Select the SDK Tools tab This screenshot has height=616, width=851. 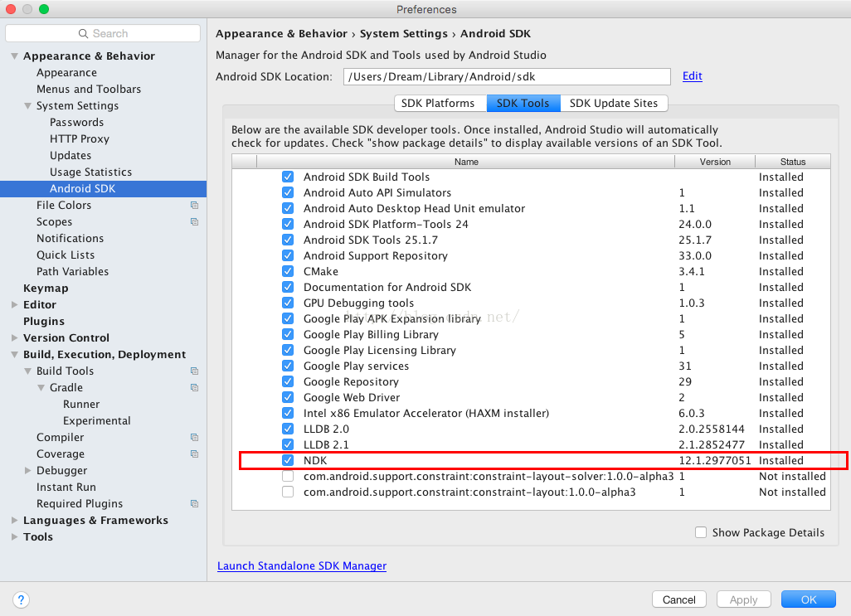[523, 103]
